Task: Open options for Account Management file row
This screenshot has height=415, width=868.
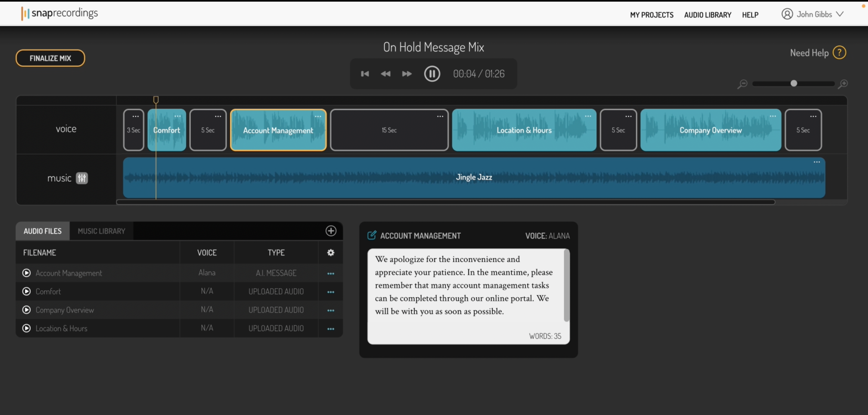Action: [x=331, y=274]
